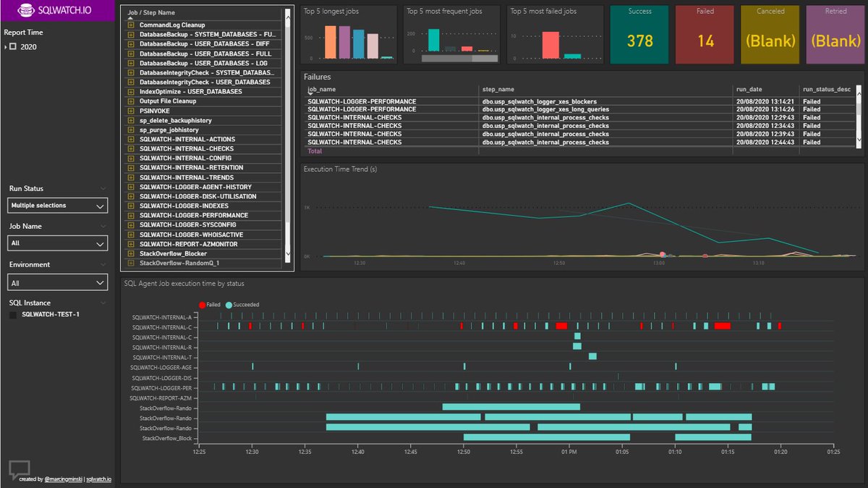
Task: Click plus icon beside SQLWATCH-LOGGER-DISK-UTILISATION
Action: [x=131, y=196]
